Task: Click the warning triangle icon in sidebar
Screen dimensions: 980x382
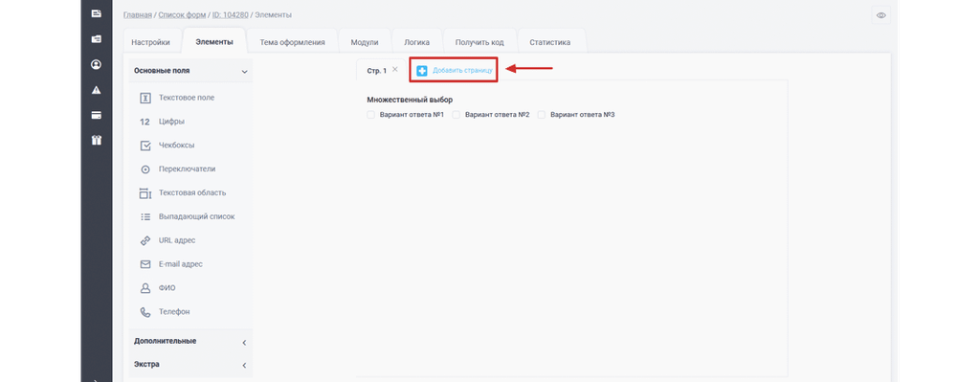Action: tap(97, 90)
